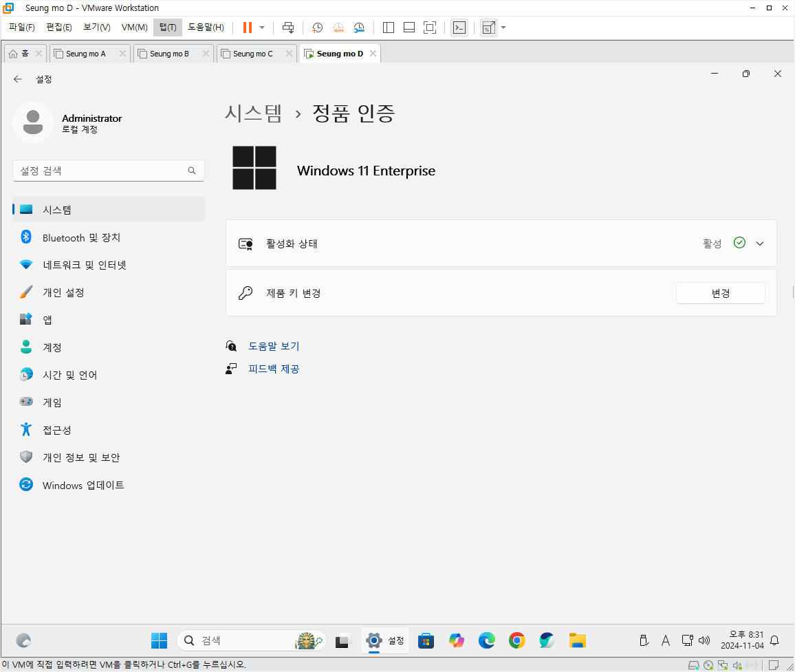Click 변경 button for product key
Image resolution: width=795 pixels, height=672 pixels.
click(x=721, y=293)
